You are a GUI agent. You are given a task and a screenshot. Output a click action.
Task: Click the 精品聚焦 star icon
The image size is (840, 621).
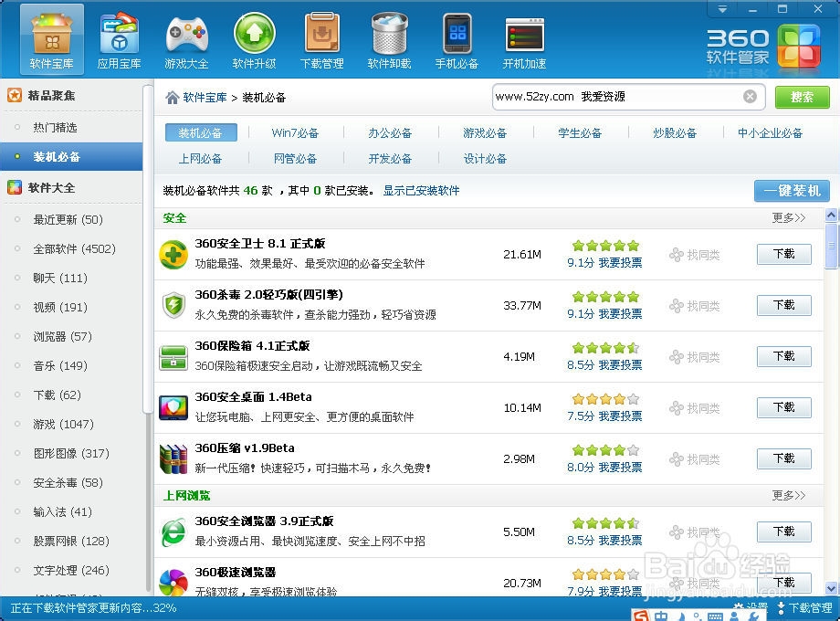coord(15,95)
